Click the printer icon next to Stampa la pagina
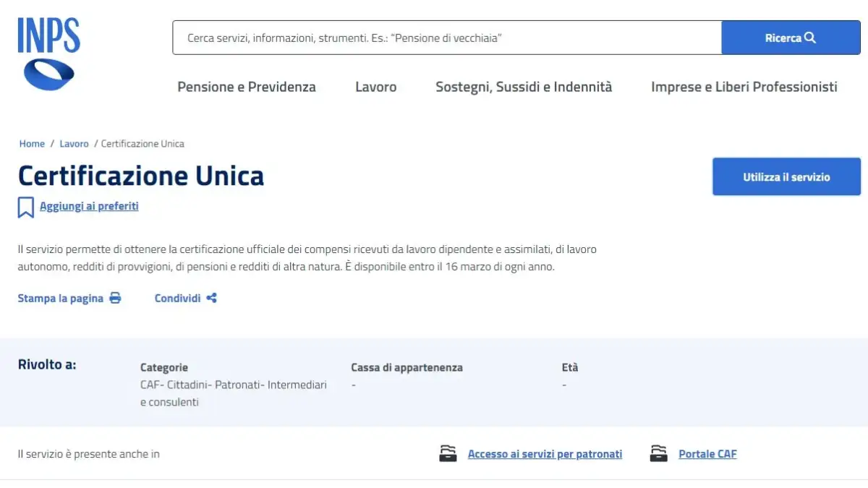The width and height of the screenshot is (868, 488). click(115, 298)
